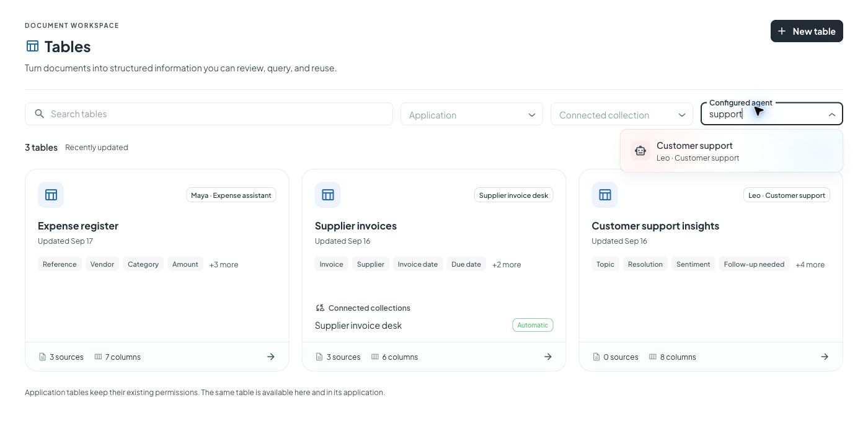Open Expense register with its arrow icon

tap(271, 357)
